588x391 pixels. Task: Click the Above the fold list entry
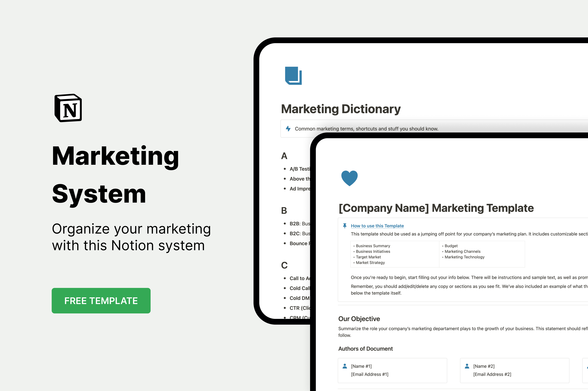pos(300,179)
